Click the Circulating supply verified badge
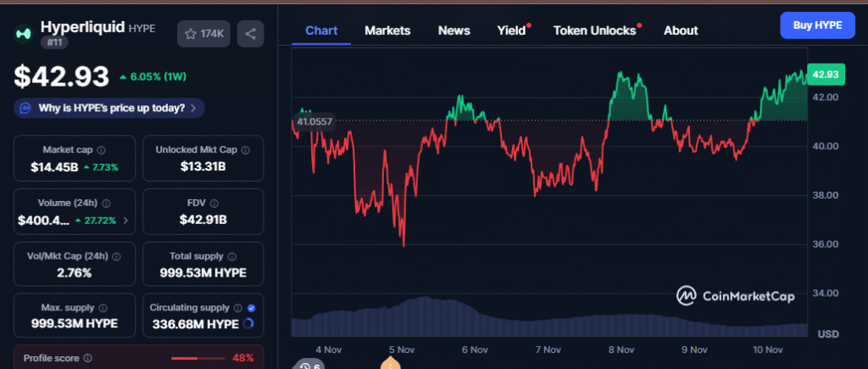 [x=251, y=308]
